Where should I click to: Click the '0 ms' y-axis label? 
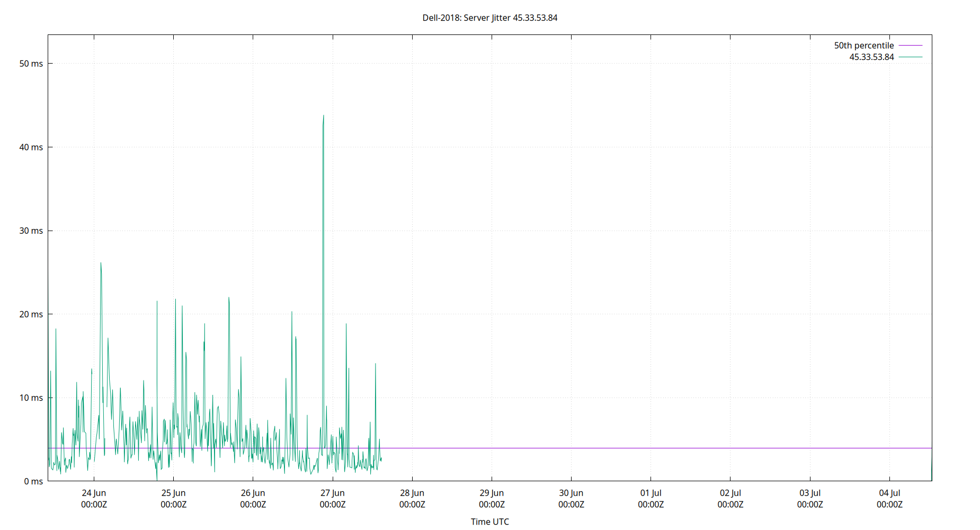(33, 481)
